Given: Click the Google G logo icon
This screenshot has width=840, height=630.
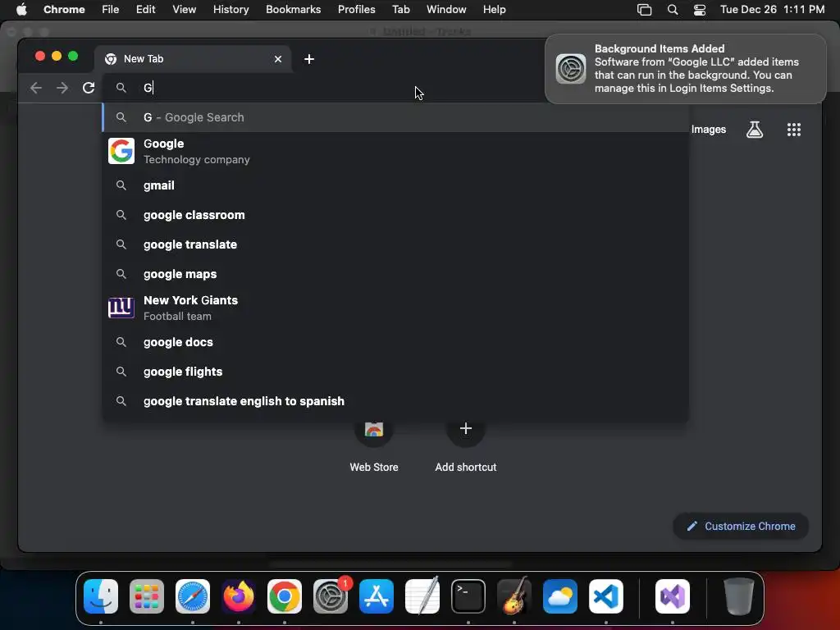Looking at the screenshot, I should point(121,151).
